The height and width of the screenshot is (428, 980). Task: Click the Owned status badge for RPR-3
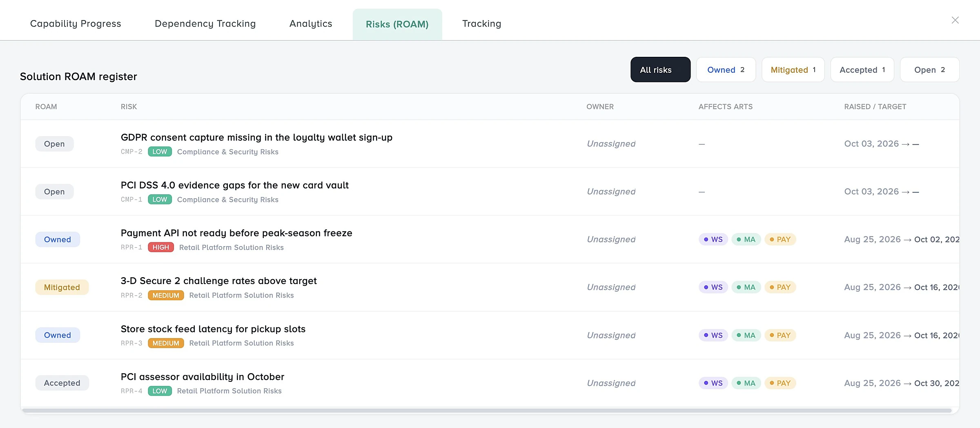[58, 335]
